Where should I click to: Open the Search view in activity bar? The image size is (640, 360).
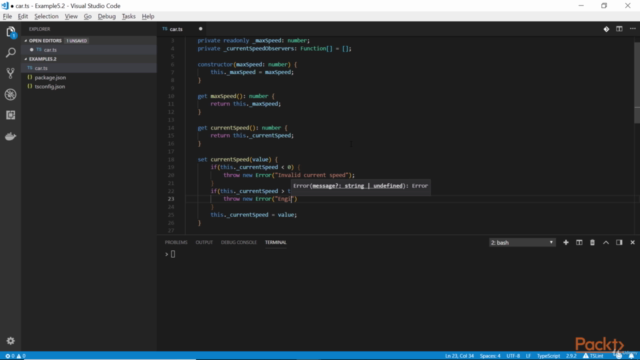[11, 53]
